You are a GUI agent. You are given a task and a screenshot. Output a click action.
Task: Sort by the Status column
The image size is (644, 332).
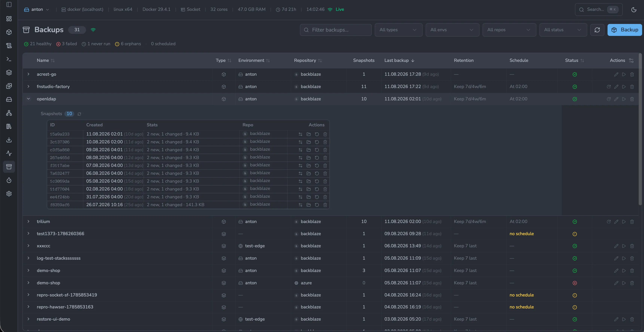(575, 60)
